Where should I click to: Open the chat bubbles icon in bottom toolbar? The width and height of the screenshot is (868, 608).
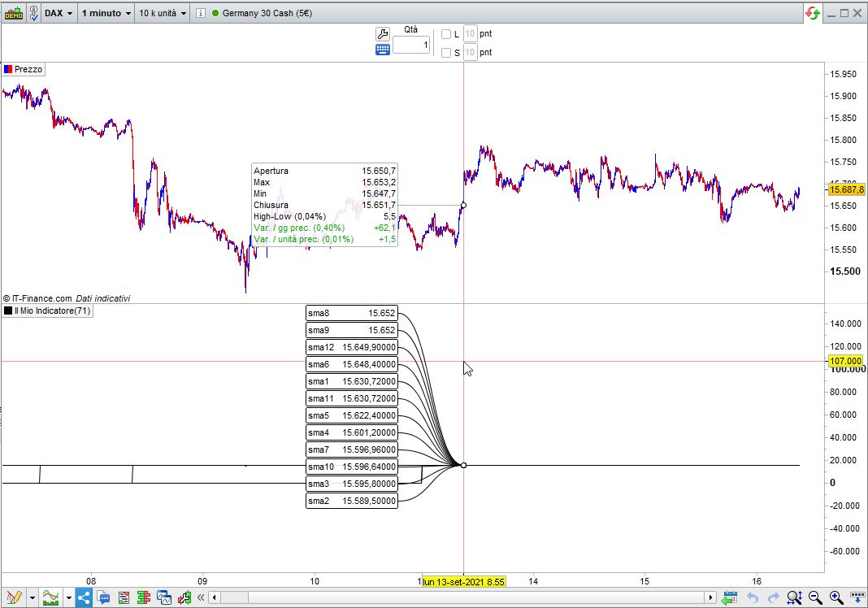click(x=104, y=598)
